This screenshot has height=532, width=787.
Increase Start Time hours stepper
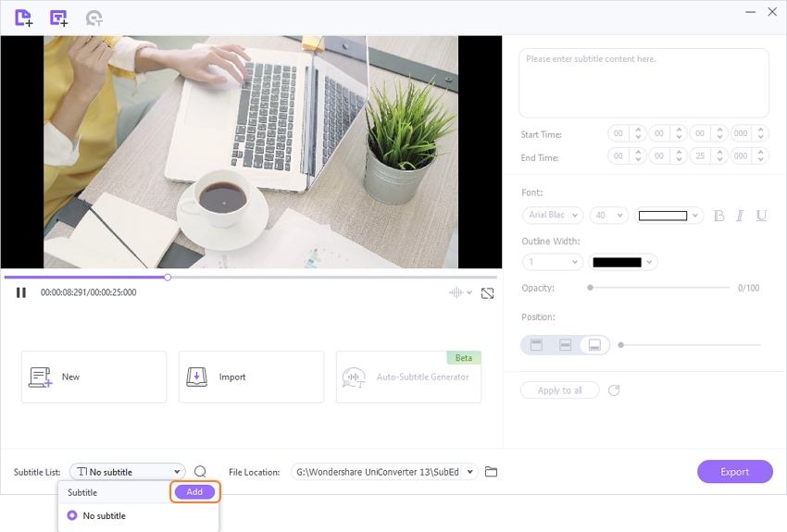638,130
